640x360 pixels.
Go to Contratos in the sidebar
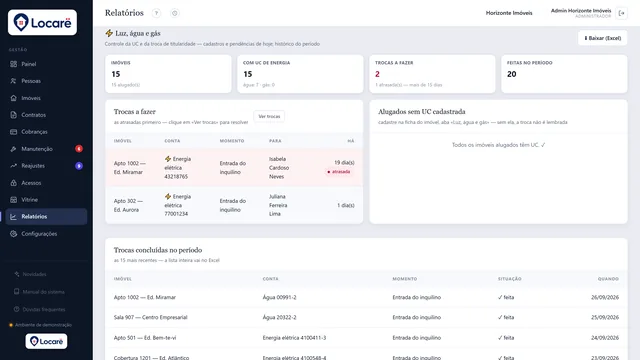point(47,115)
